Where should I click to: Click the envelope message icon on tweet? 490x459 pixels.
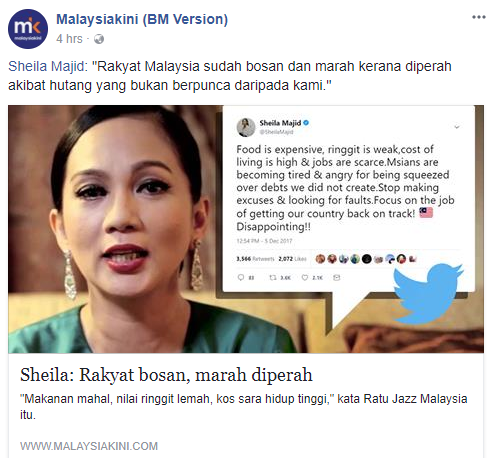click(x=337, y=277)
